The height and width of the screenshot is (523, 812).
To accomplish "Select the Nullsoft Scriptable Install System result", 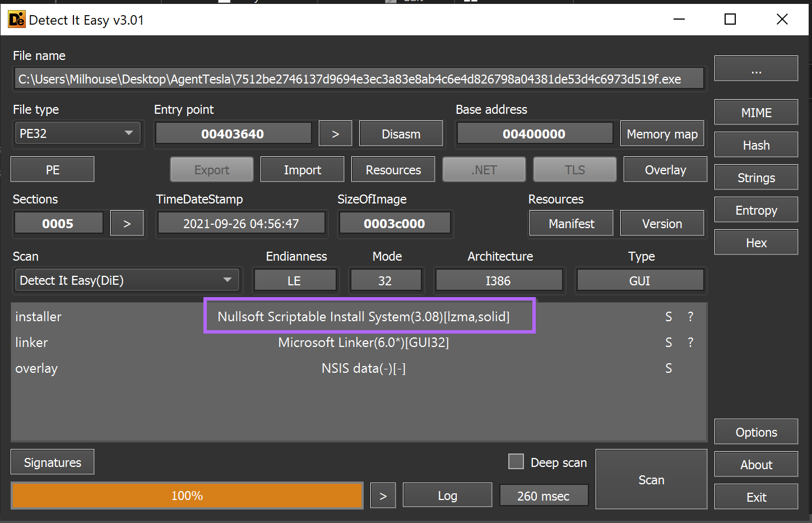I will click(364, 316).
